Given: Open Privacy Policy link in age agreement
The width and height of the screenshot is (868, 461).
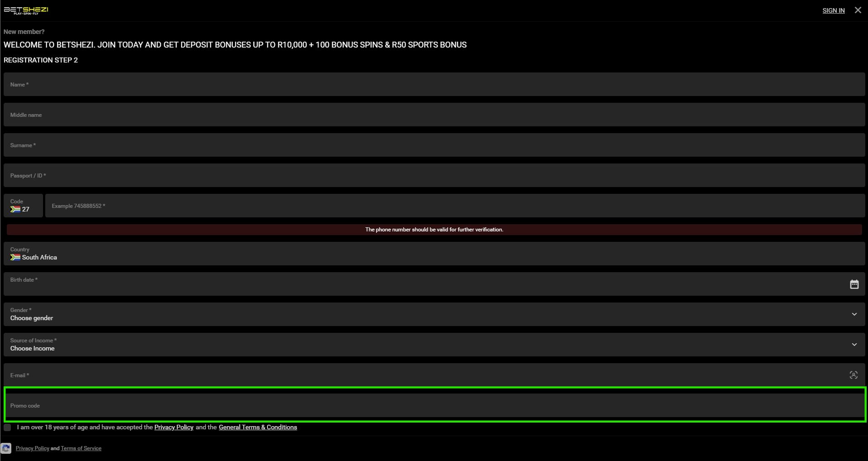Looking at the screenshot, I should point(174,427).
